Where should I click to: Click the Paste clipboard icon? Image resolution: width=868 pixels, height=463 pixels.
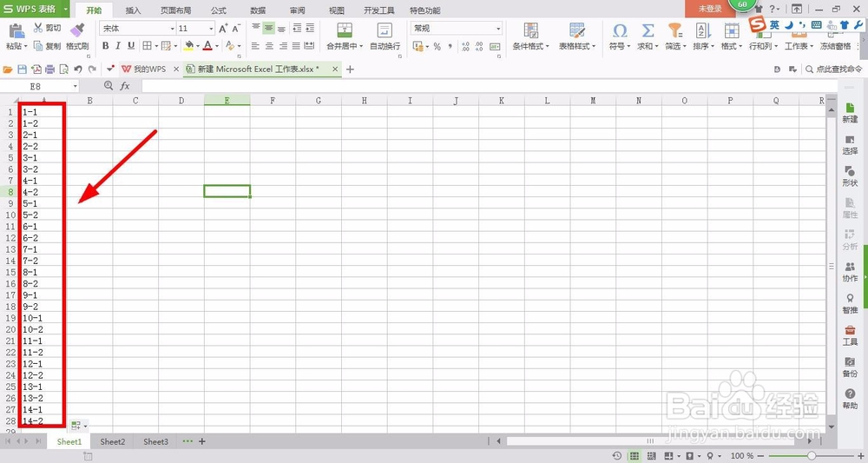tap(16, 31)
